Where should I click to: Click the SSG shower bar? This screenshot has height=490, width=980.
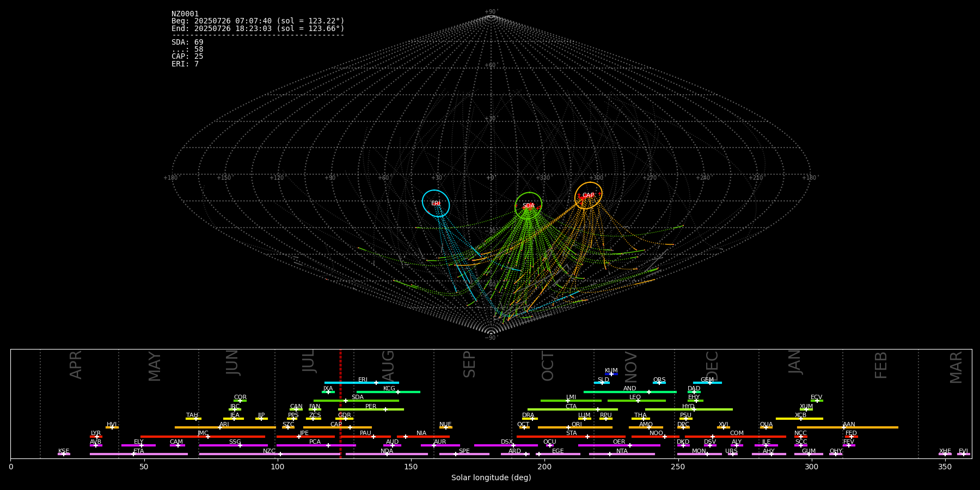point(233,445)
